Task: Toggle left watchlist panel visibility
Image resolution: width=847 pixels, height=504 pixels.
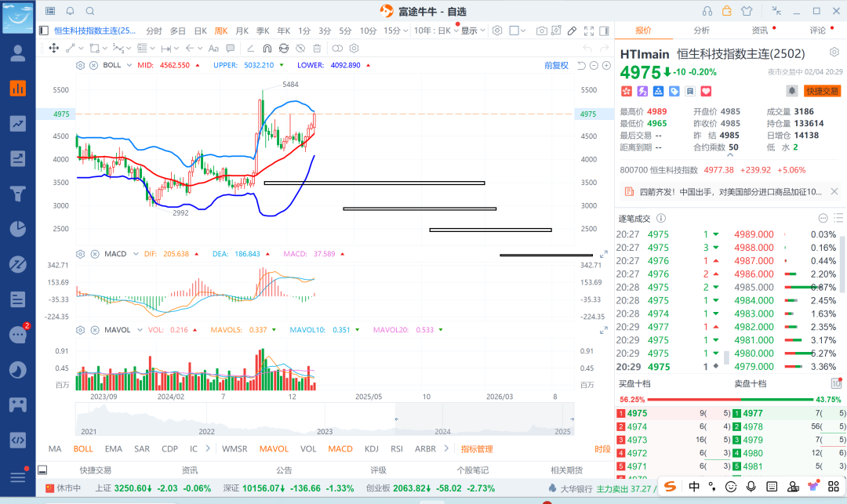Action: (44, 31)
